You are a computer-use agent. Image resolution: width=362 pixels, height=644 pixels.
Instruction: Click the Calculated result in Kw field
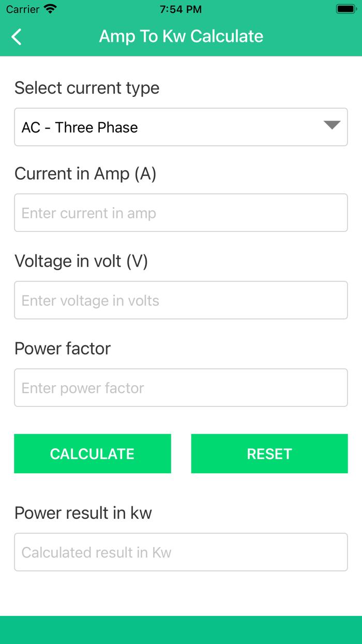click(x=180, y=552)
